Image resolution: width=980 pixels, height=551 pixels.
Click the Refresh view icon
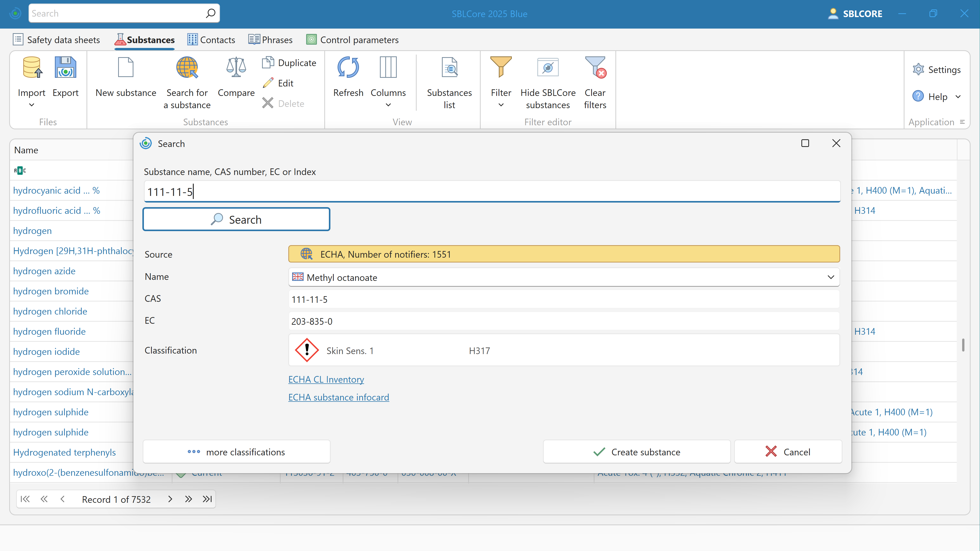348,68
